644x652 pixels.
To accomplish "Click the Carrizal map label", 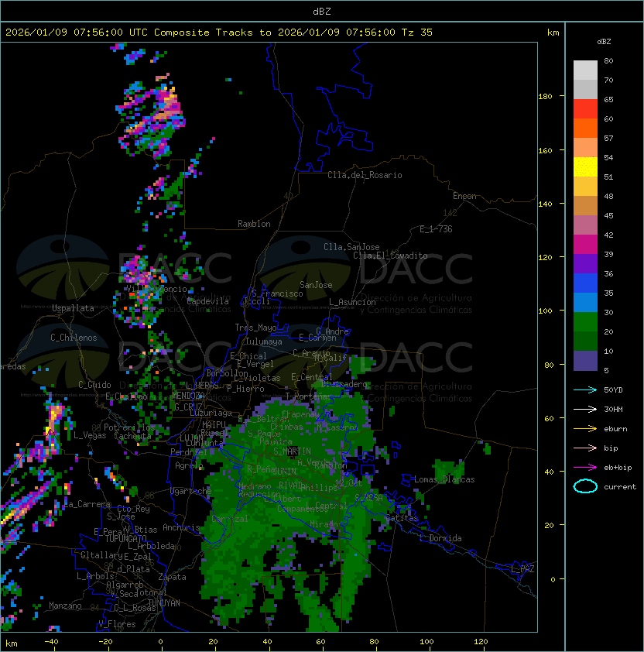I will pos(230,519).
